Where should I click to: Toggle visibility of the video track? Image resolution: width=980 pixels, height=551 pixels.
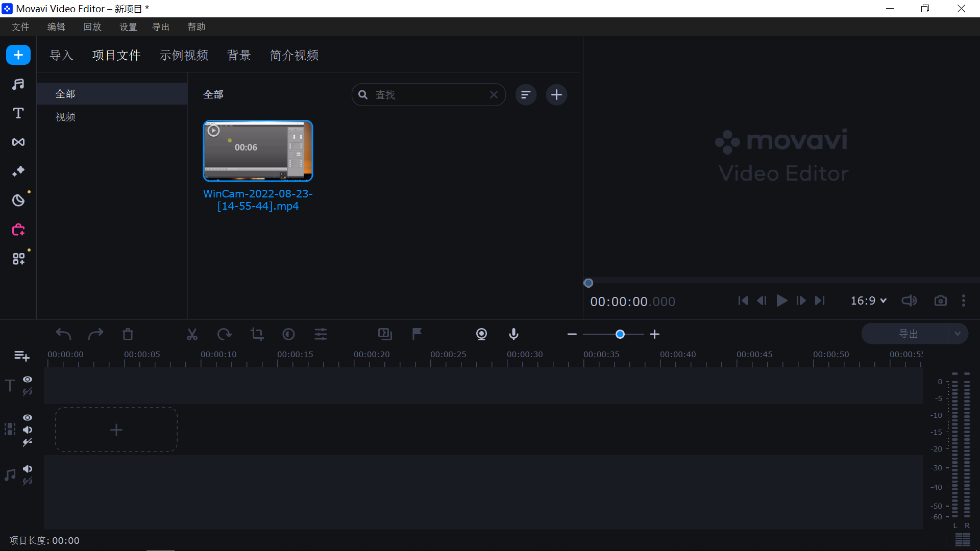(x=28, y=418)
